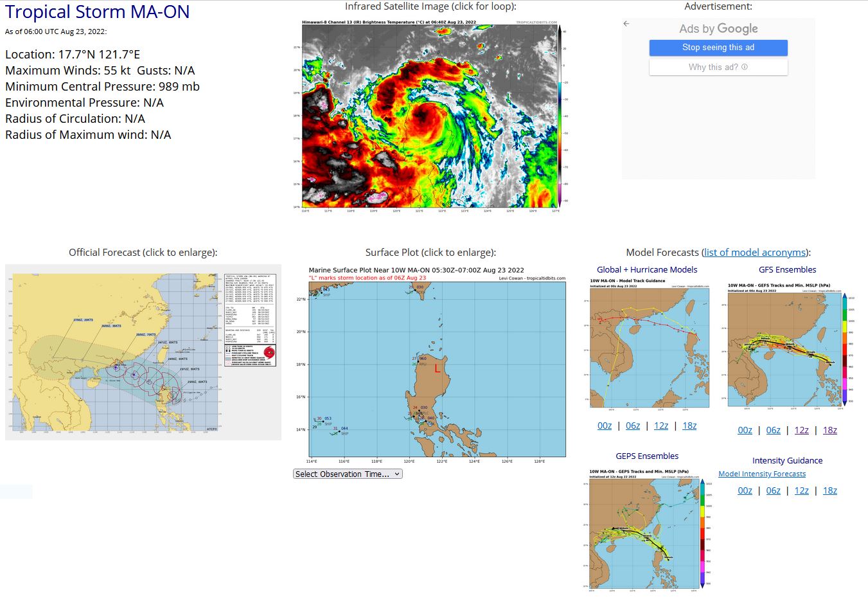Choose 18z under Global + Hurricane Models
The image size is (868, 601).
689,426
